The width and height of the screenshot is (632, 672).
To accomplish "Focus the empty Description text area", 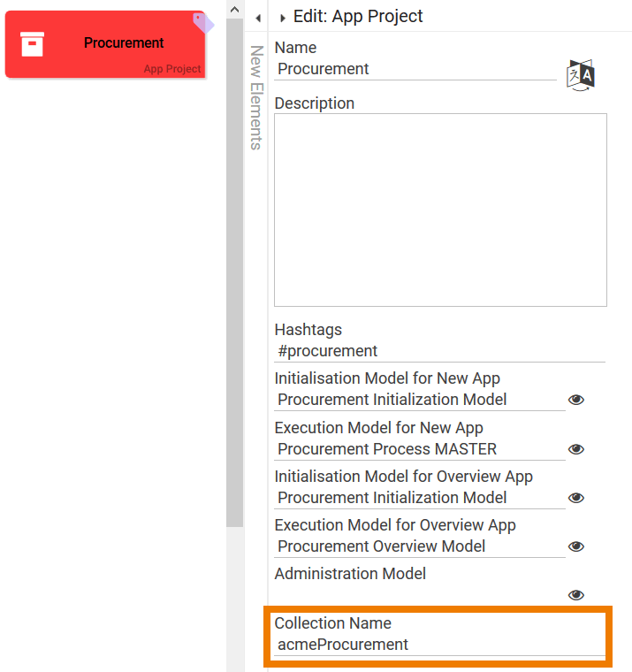I will (x=440, y=210).
